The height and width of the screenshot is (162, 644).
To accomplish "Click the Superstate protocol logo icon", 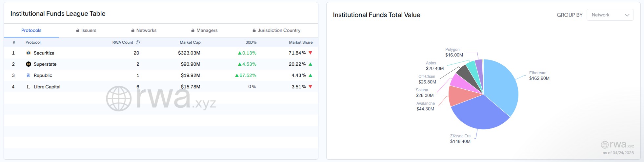I will [x=29, y=64].
